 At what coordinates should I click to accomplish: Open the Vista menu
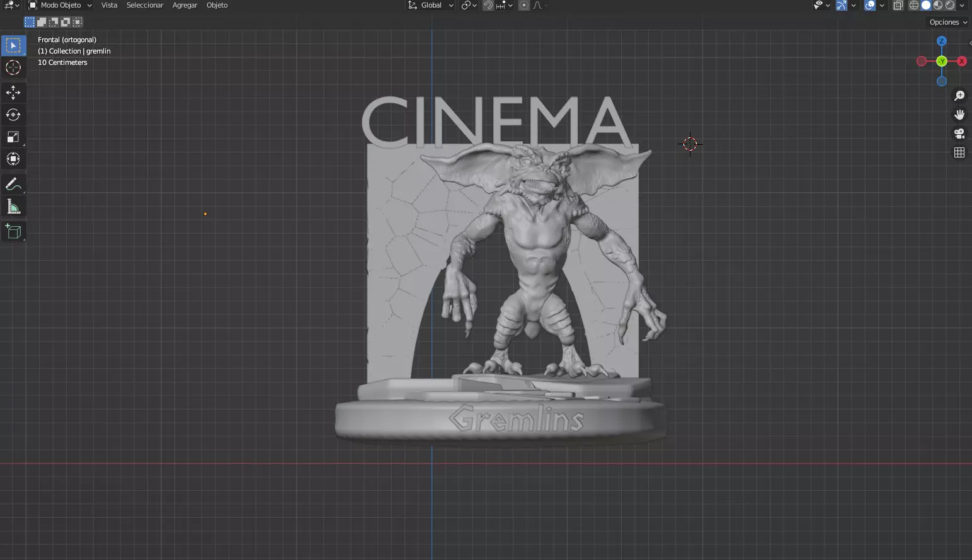coord(109,5)
